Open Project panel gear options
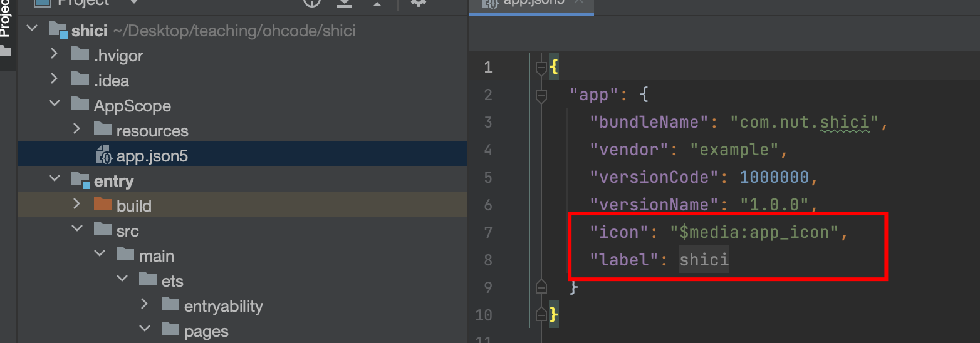980x343 pixels. (418, 4)
